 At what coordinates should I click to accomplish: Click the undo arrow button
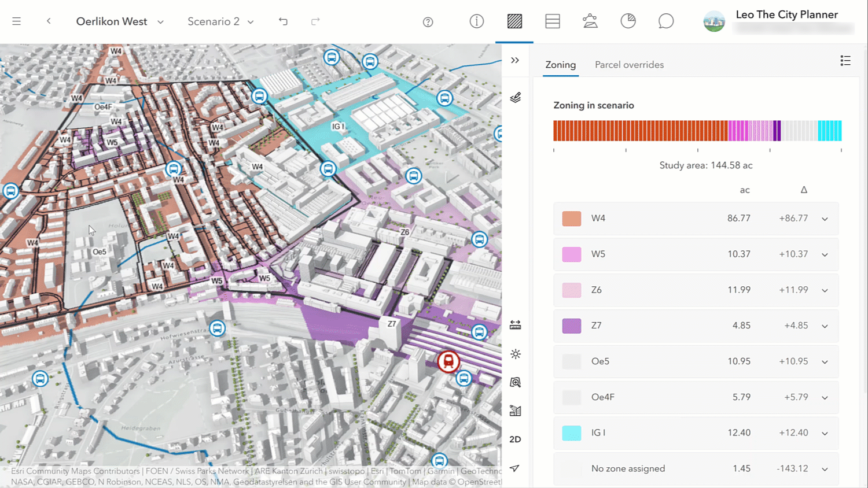[x=283, y=21]
